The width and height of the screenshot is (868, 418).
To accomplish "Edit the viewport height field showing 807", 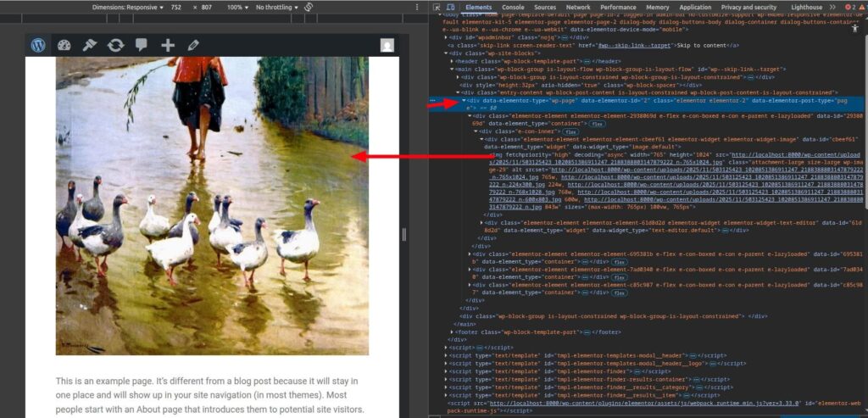I will [x=207, y=7].
